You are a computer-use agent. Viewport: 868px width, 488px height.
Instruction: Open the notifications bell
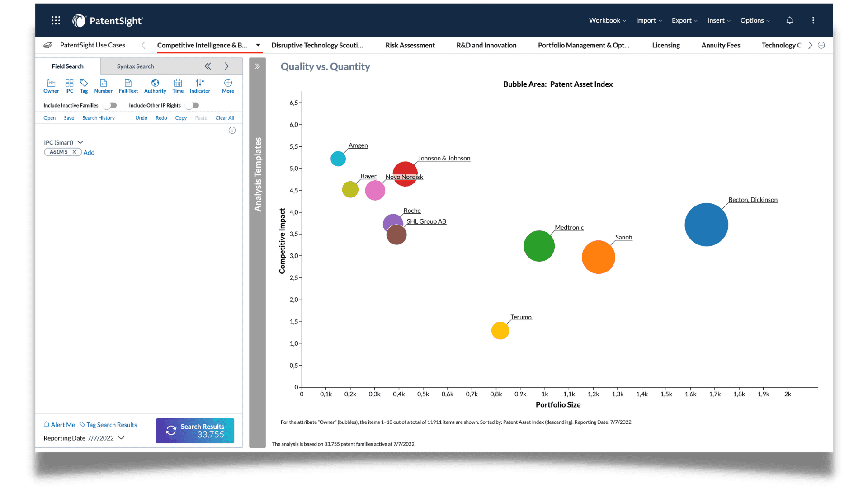click(789, 20)
